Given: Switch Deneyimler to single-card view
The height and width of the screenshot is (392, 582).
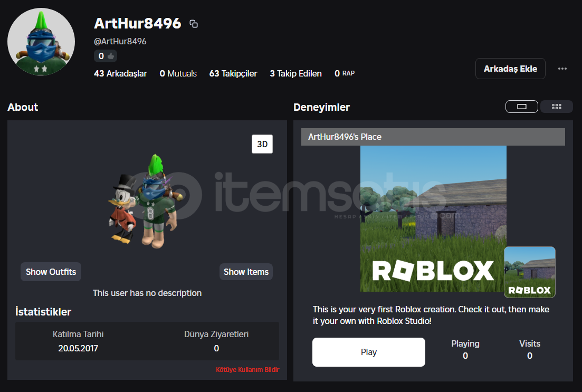Looking at the screenshot, I should 521,107.
